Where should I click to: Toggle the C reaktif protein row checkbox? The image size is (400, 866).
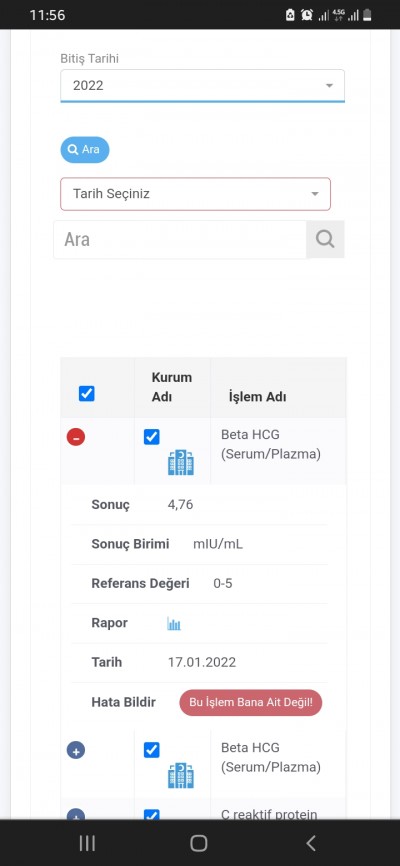(x=151, y=815)
